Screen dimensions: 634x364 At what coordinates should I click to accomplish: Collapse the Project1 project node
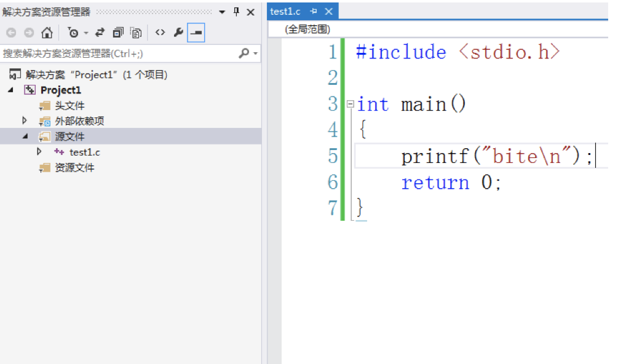click(x=11, y=90)
